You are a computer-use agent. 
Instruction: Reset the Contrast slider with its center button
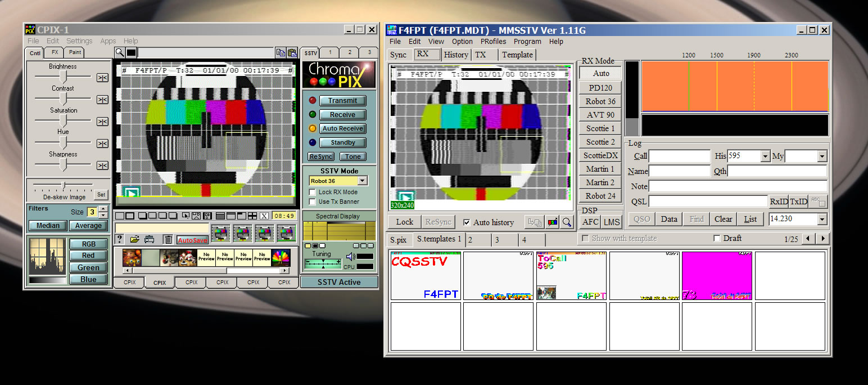click(102, 100)
